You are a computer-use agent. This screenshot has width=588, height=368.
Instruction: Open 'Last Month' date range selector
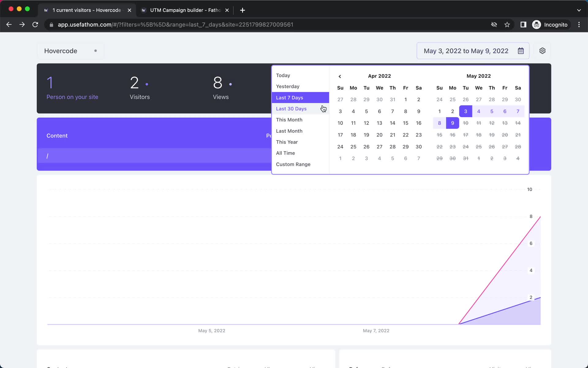point(289,131)
